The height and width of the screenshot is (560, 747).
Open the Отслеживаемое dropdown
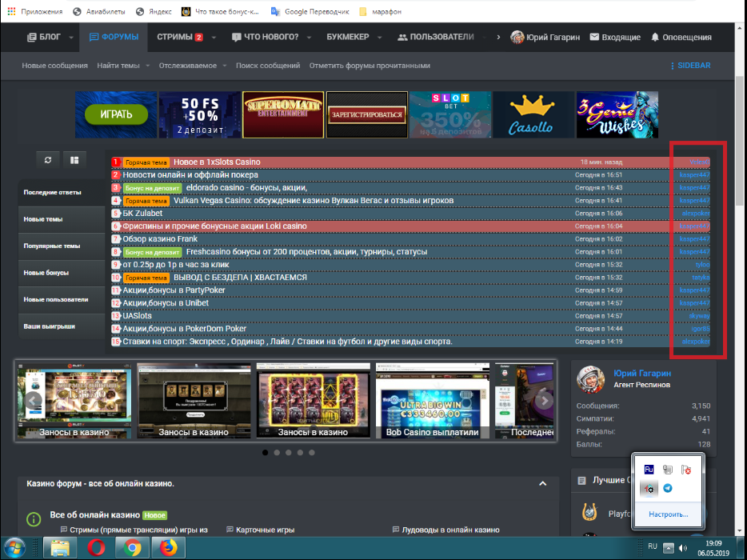pyautogui.click(x=193, y=66)
